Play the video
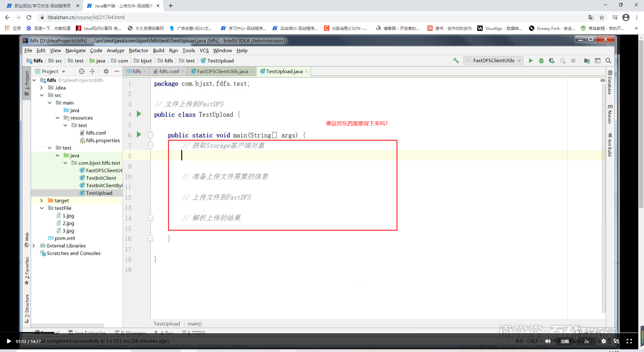The height and width of the screenshot is (352, 644). point(9,341)
